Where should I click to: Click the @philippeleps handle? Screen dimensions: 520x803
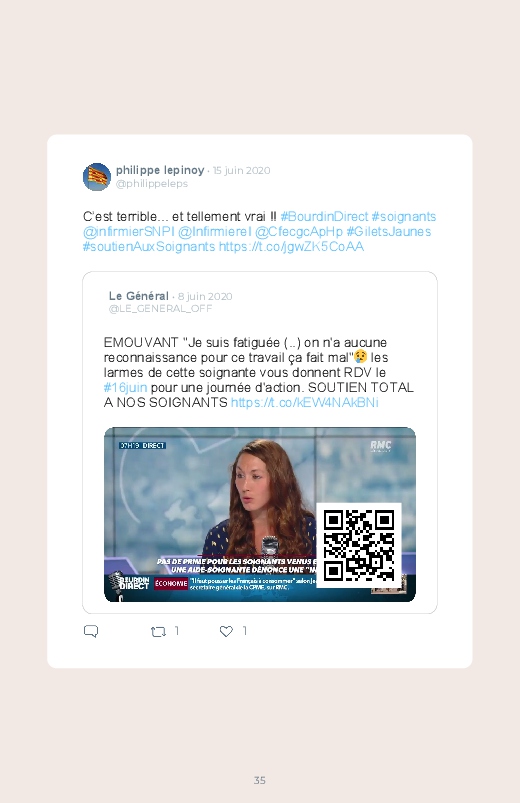point(152,183)
